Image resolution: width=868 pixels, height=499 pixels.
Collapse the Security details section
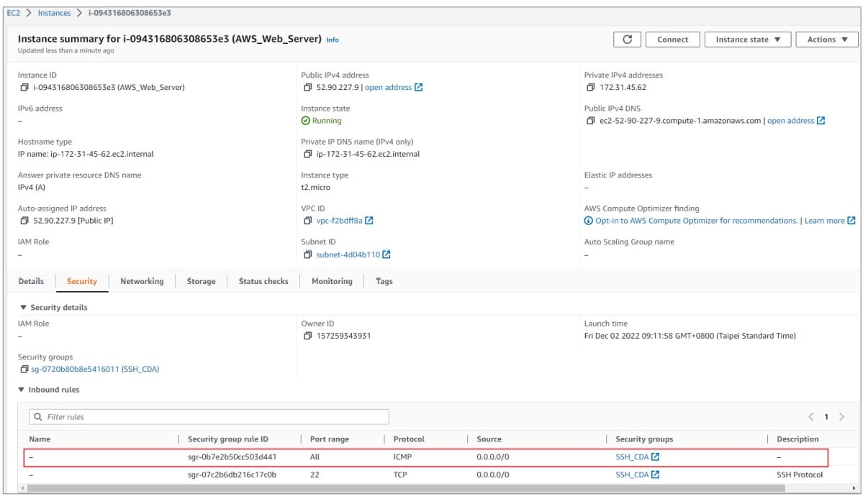(x=22, y=308)
